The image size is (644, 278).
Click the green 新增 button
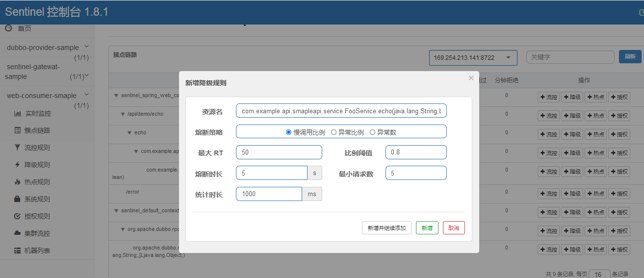427,228
